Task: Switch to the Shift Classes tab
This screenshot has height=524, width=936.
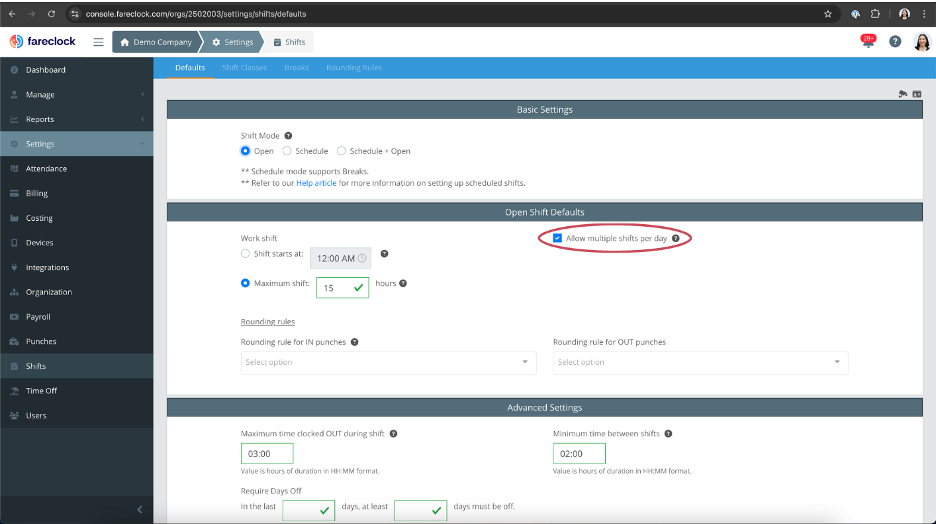Action: (245, 67)
